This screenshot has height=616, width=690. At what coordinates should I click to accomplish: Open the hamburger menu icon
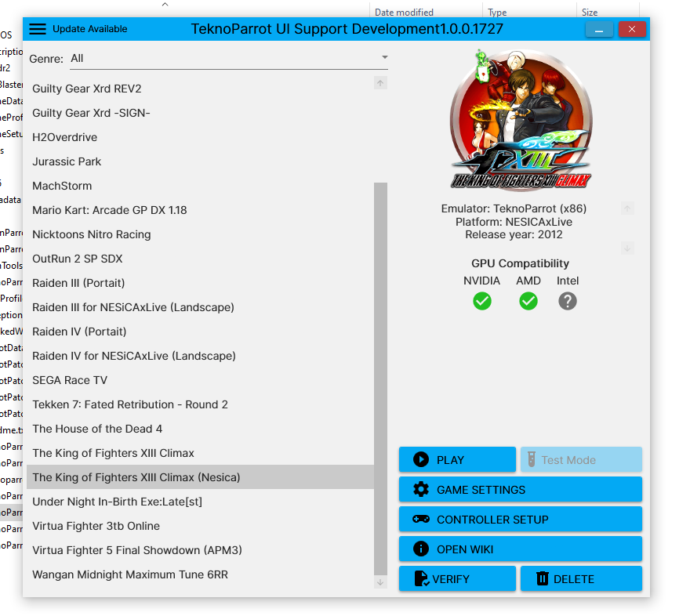click(38, 29)
